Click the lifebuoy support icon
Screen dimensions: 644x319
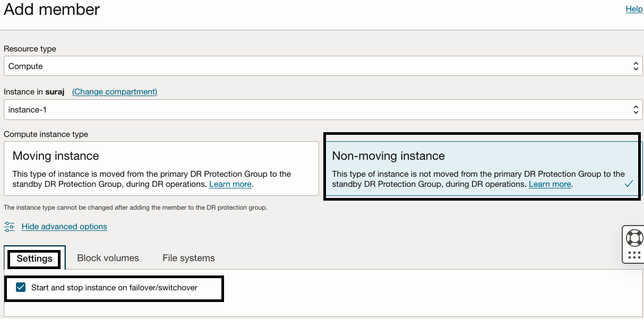[634, 237]
